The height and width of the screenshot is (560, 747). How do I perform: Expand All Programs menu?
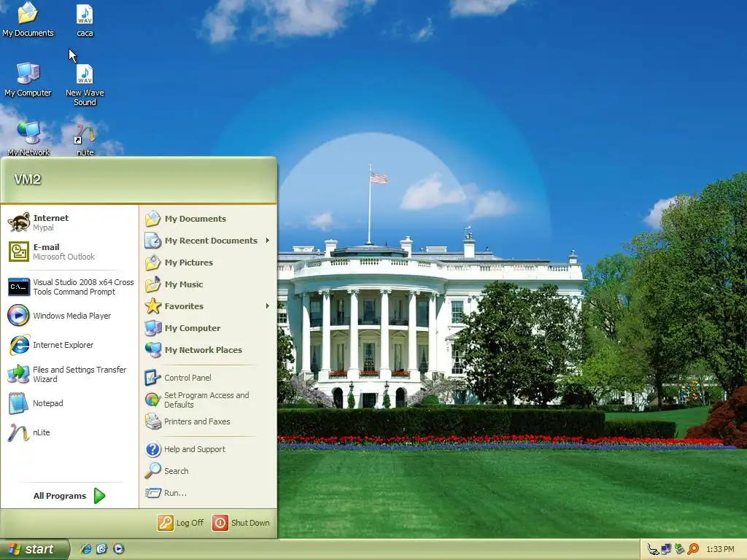click(69, 496)
